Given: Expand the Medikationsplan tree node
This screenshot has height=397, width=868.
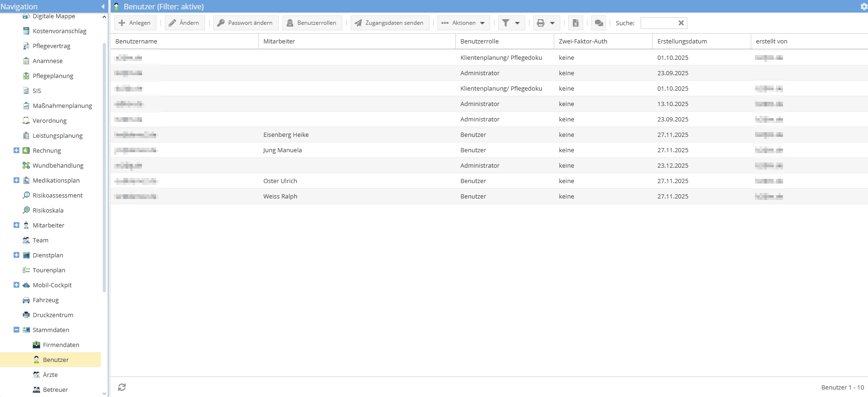Looking at the screenshot, I should 16,180.
